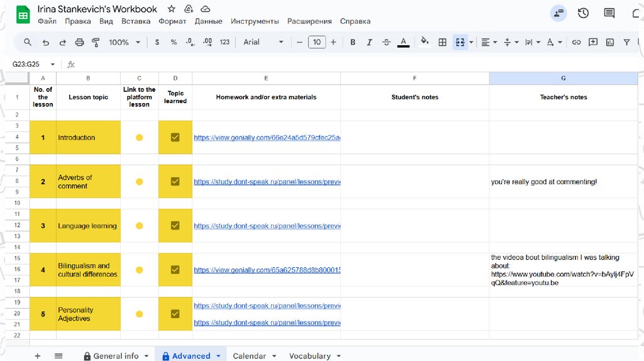This screenshot has height=361, width=644.
Task: Expand the Arial font dropdown
Action: pyautogui.click(x=263, y=42)
